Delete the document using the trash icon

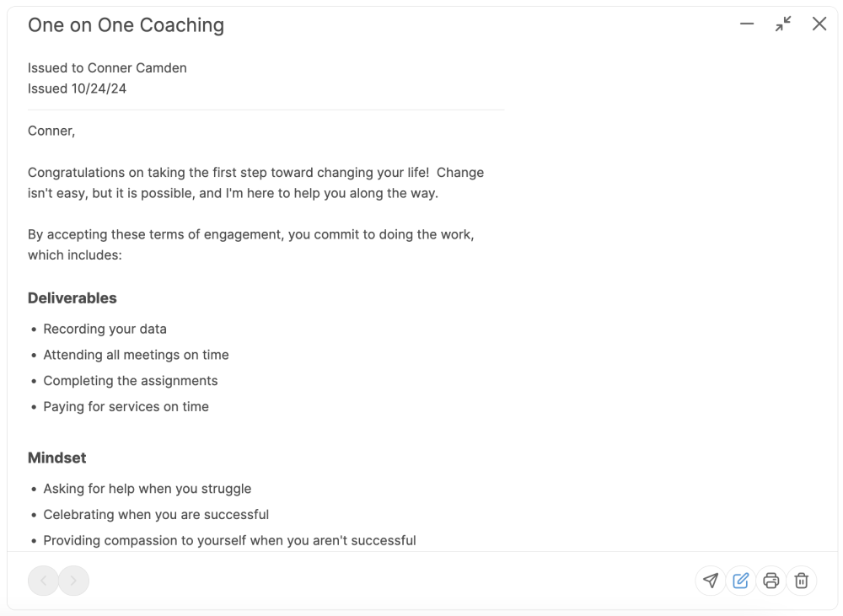click(x=801, y=581)
